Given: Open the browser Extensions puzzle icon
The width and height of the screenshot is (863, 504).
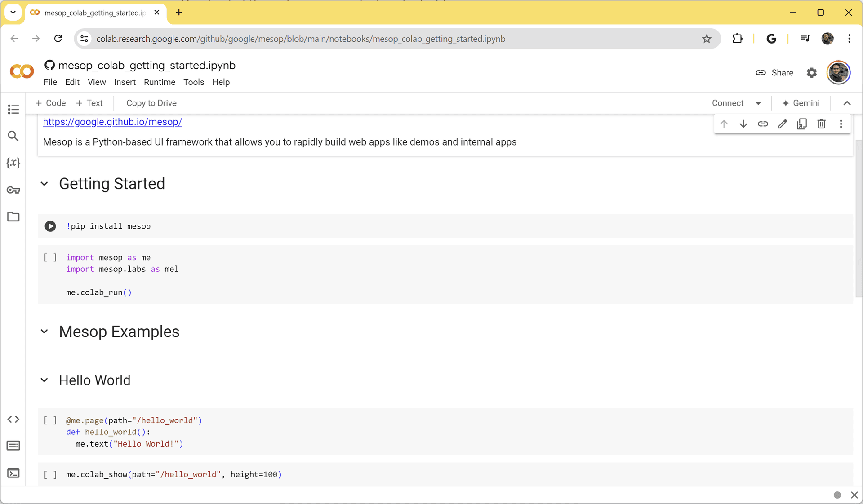Looking at the screenshot, I should point(737,39).
